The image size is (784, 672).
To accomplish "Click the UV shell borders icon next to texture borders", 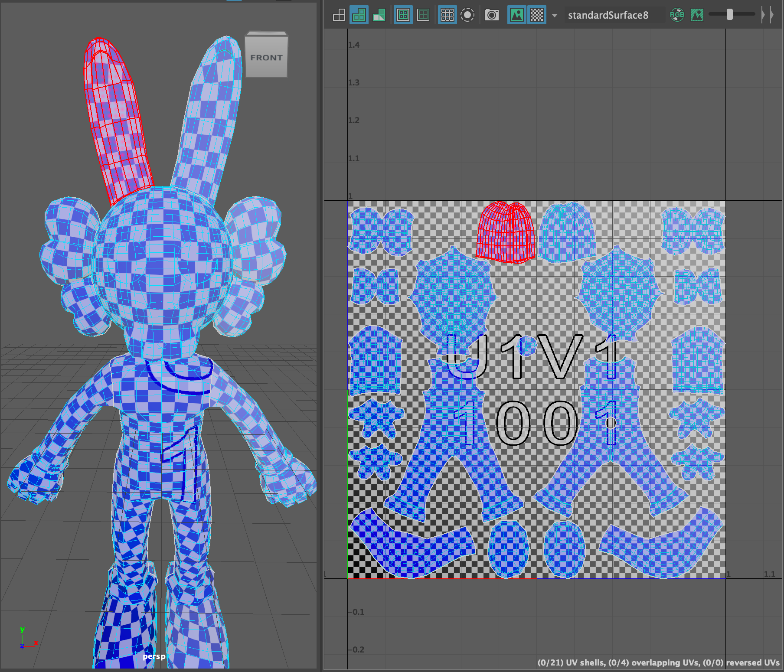I will (x=423, y=15).
